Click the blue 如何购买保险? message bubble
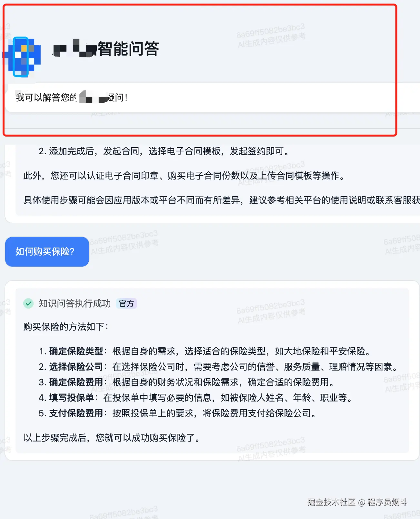 pos(47,252)
